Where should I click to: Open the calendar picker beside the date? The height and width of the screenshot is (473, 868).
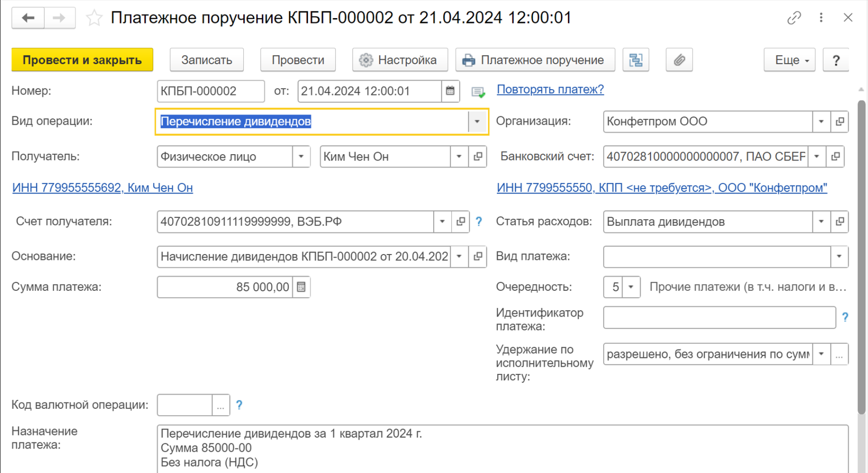click(450, 91)
